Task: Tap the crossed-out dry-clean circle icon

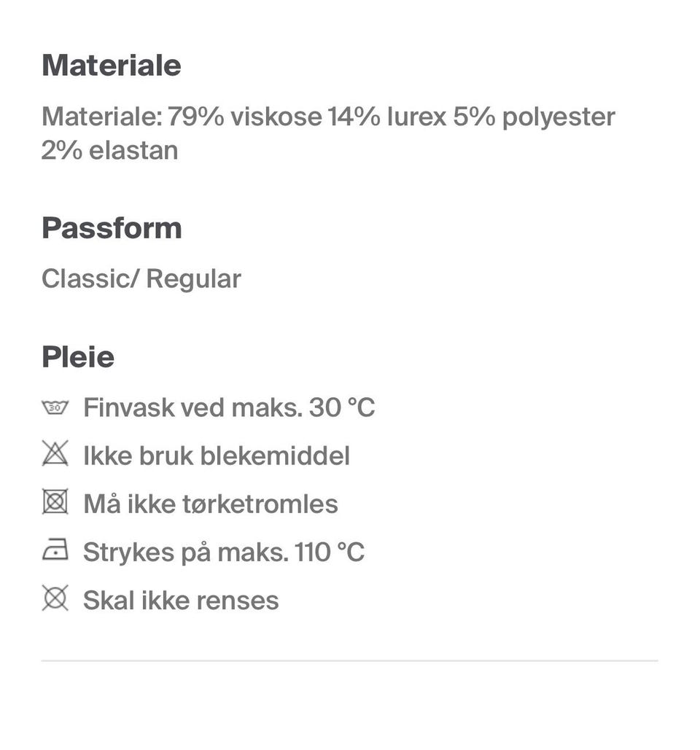Action: pyautogui.click(x=55, y=599)
